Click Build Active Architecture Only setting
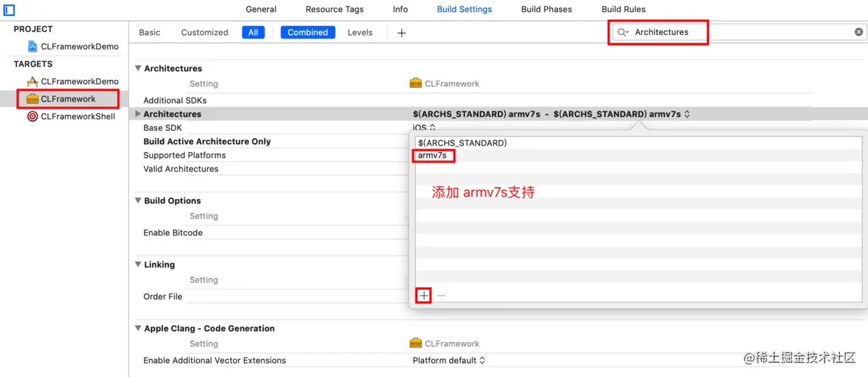868x377 pixels. [207, 142]
